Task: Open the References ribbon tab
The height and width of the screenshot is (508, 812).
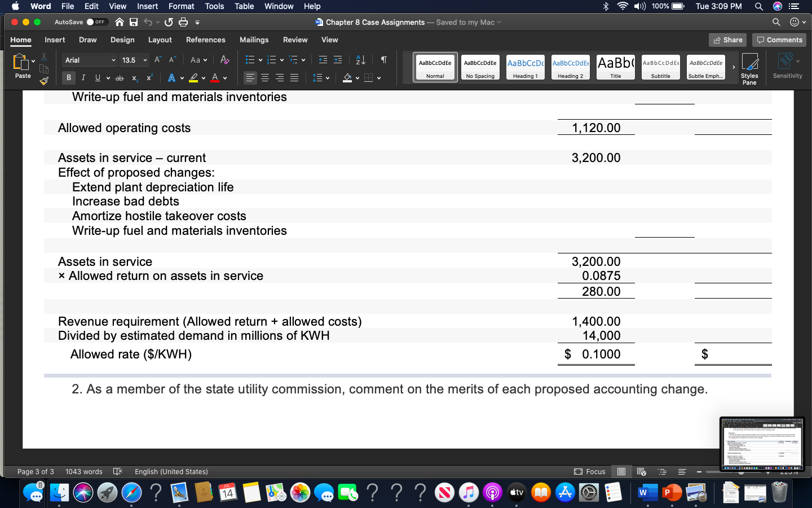Action: click(x=206, y=40)
